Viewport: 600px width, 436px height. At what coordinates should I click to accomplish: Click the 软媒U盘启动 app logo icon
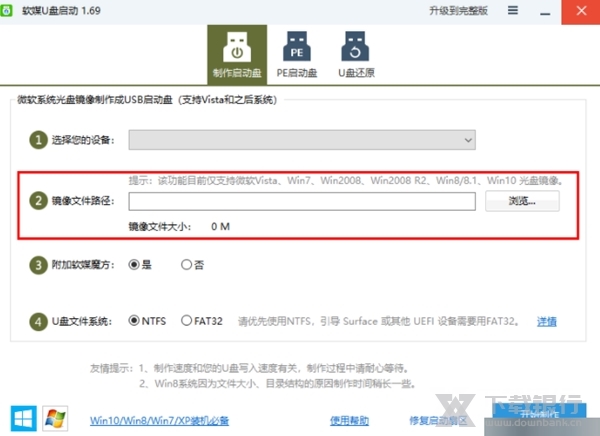coord(6,10)
